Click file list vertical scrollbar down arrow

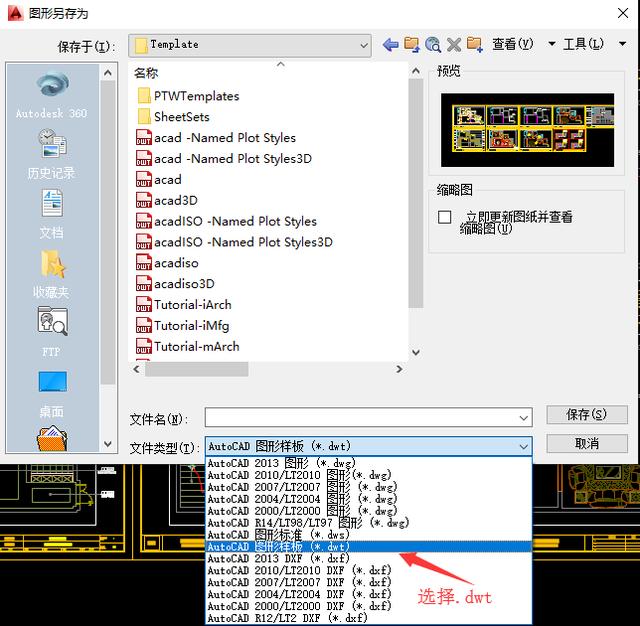(416, 352)
